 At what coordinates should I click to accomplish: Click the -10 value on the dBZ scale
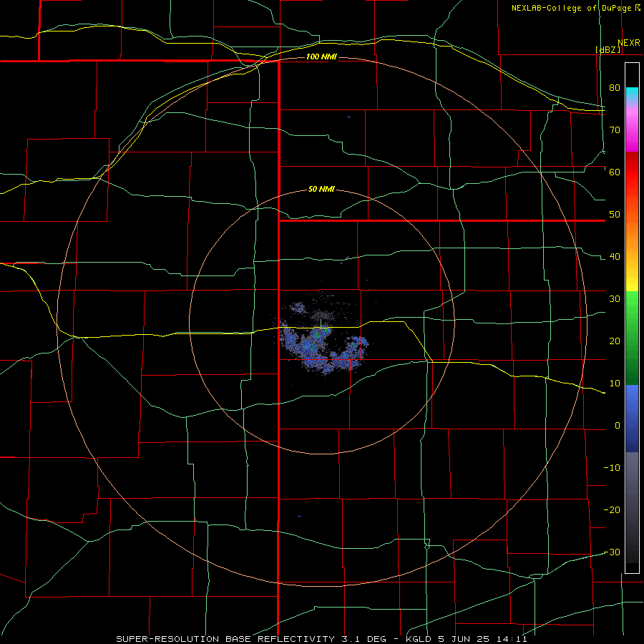[612, 468]
